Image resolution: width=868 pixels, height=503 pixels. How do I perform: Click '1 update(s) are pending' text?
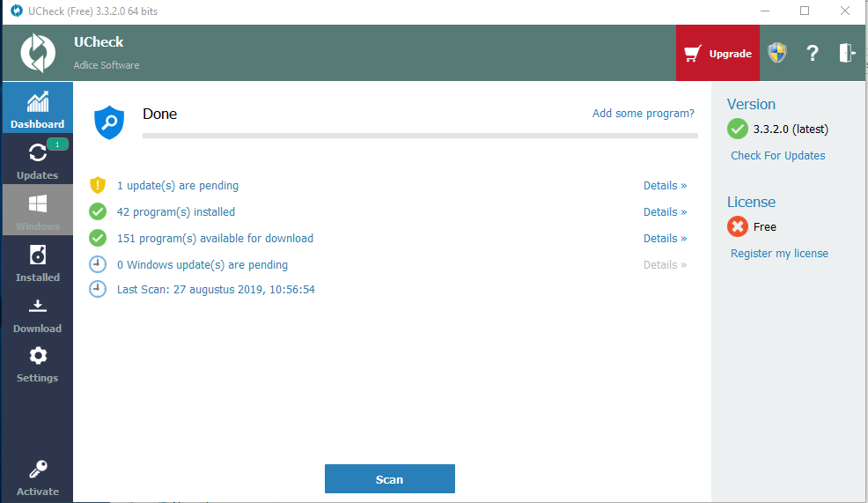(x=178, y=186)
